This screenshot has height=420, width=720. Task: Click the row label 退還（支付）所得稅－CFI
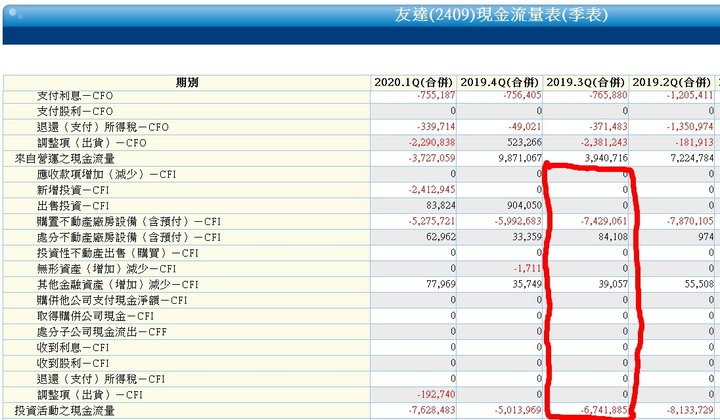click(x=101, y=379)
